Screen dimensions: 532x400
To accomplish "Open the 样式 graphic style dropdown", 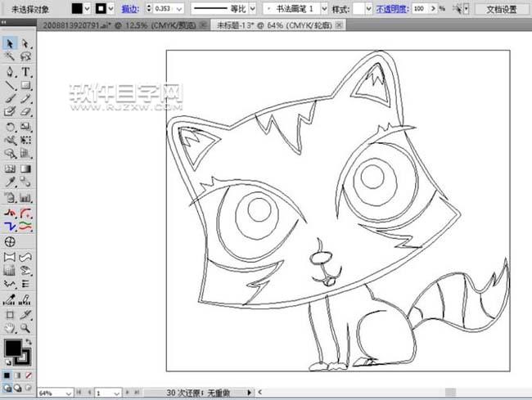I will tap(369, 9).
